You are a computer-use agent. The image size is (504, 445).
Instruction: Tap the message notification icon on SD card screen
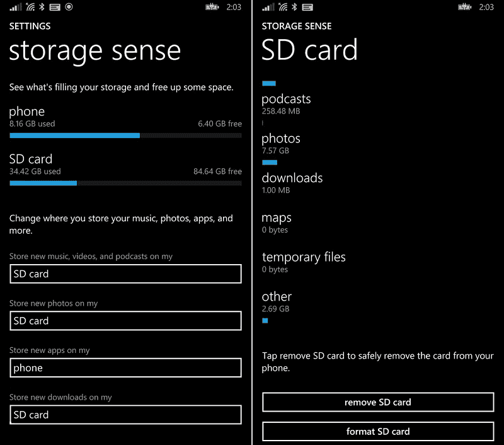click(308, 7)
